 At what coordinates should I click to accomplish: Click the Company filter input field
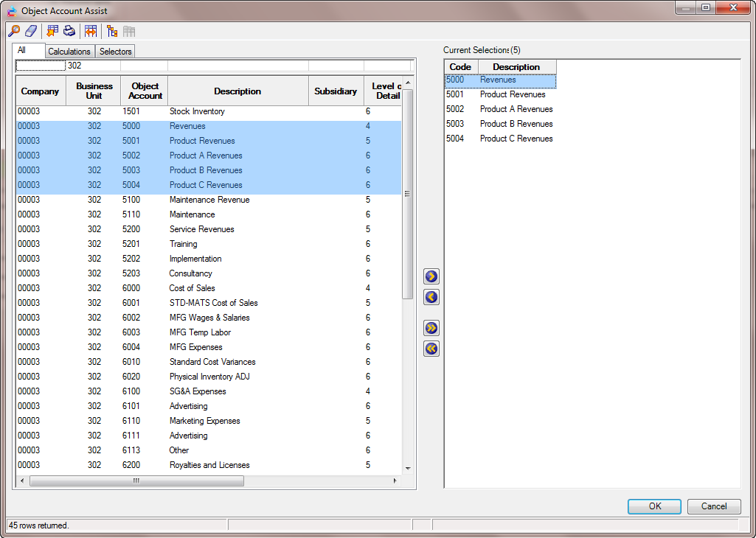(x=41, y=66)
